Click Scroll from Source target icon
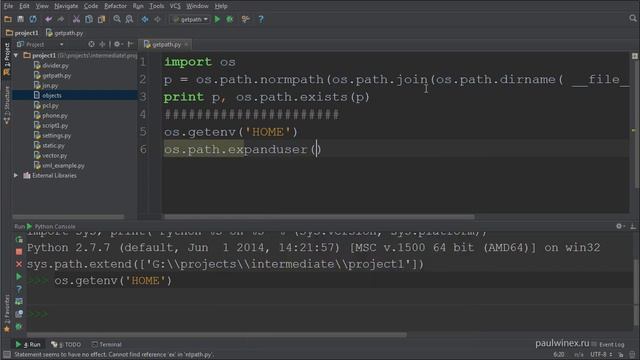 91,44
